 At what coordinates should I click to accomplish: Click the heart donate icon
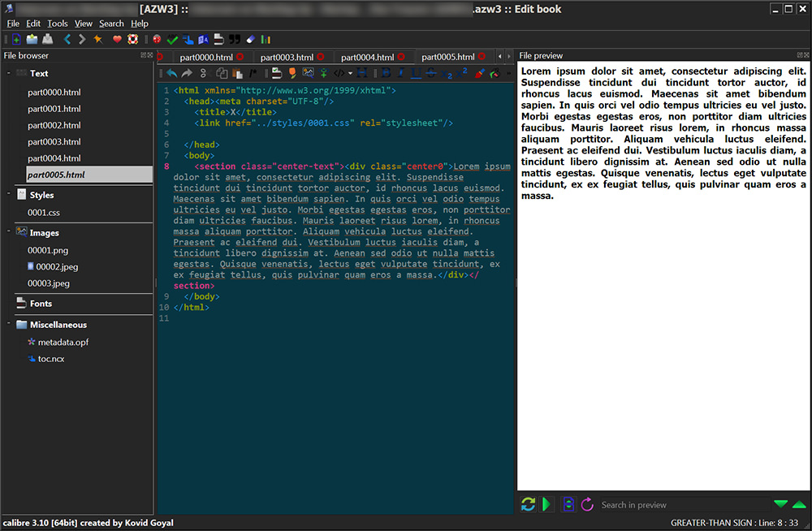pos(117,39)
